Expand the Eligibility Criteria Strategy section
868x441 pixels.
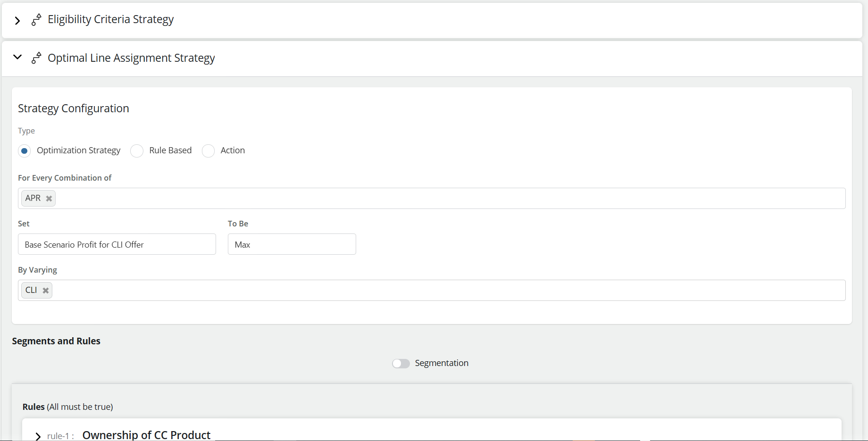click(x=17, y=20)
